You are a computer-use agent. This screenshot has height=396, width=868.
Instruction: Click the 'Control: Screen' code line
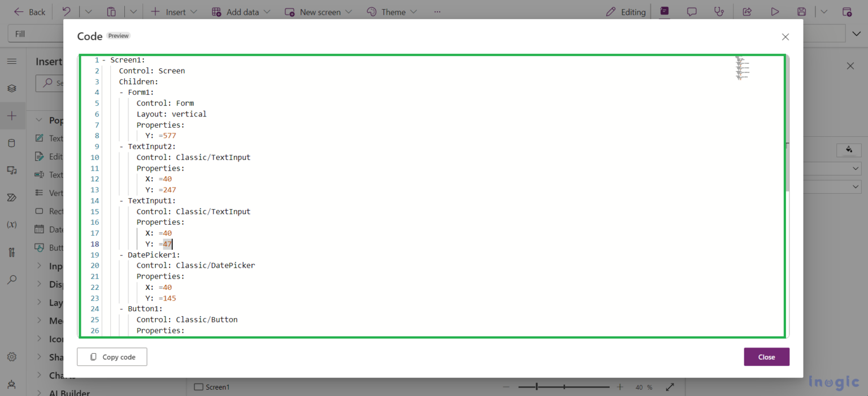pyautogui.click(x=152, y=71)
